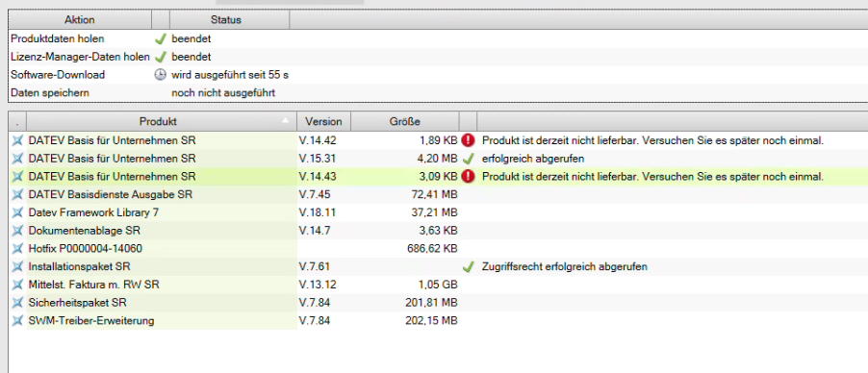Click the 'Zugriffsrecht erfolgreich abgerufen' status message
The height and width of the screenshot is (373, 868).
(565, 266)
